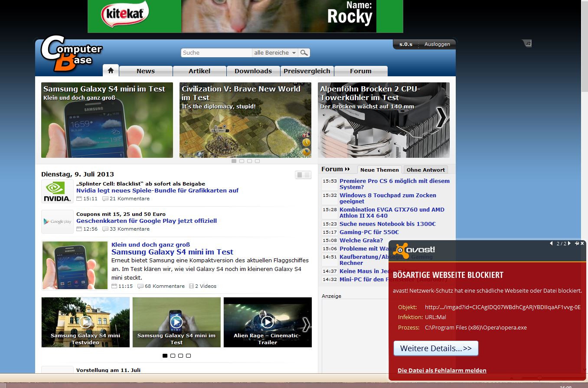Advance video strip with right chevron

point(306,324)
